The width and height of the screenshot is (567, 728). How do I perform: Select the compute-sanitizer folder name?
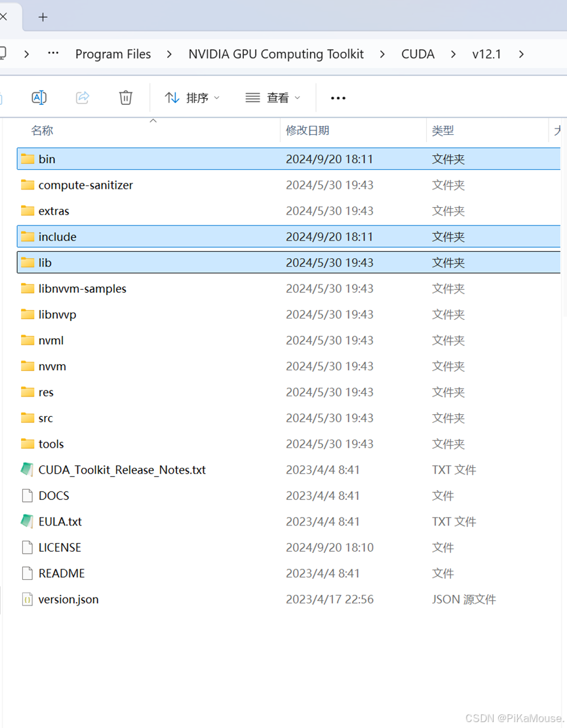tap(85, 185)
